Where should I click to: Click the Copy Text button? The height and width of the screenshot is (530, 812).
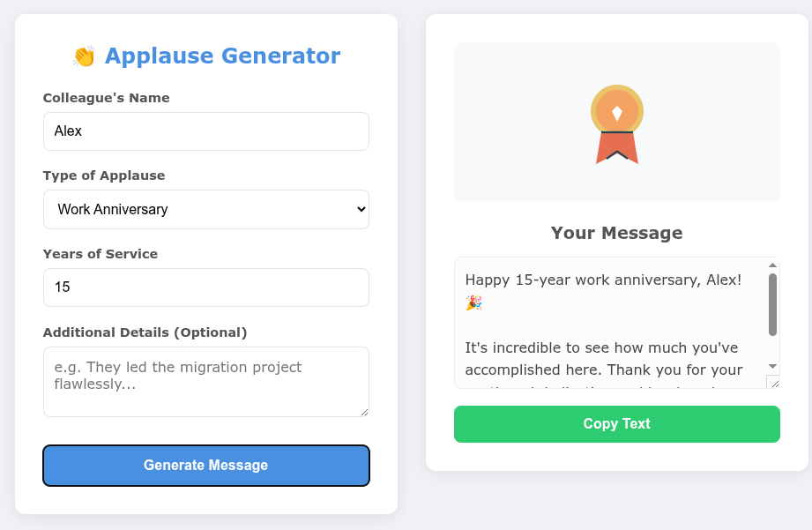point(616,423)
